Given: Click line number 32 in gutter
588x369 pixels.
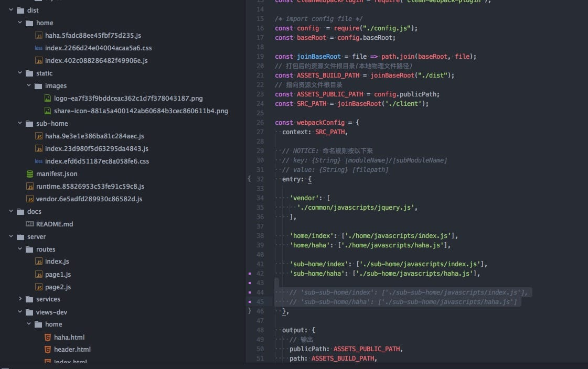Looking at the screenshot, I should coord(260,179).
